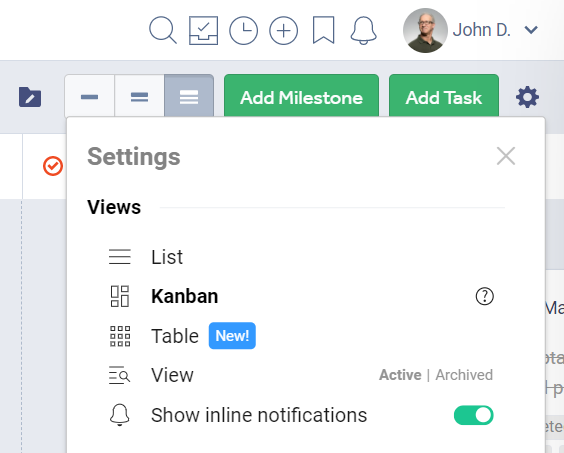The width and height of the screenshot is (564, 453).
Task: Open the tasks inbox checkmark icon
Action: (x=204, y=30)
